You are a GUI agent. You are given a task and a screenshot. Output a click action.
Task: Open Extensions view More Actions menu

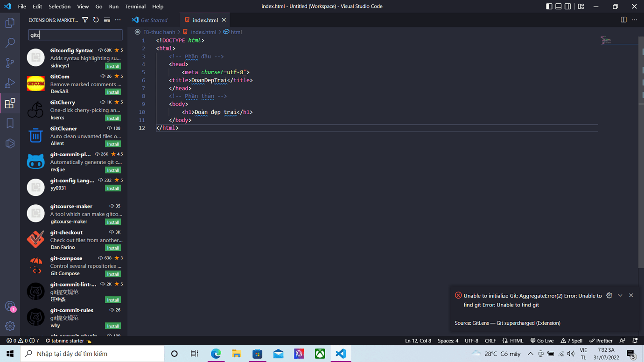(118, 20)
